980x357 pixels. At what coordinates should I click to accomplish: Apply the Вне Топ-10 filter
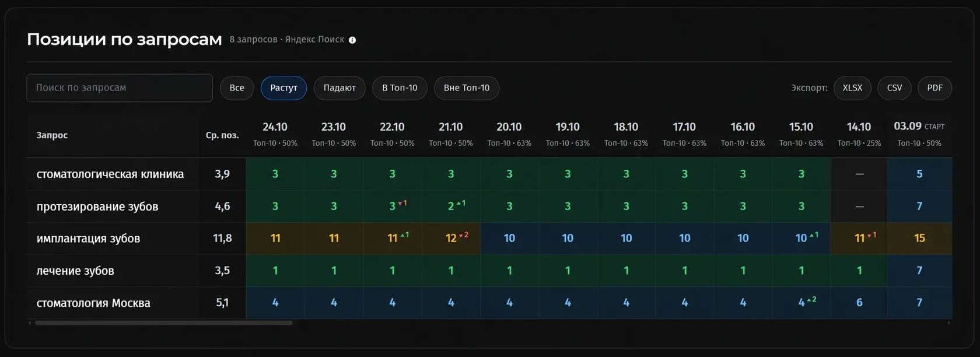(x=467, y=88)
